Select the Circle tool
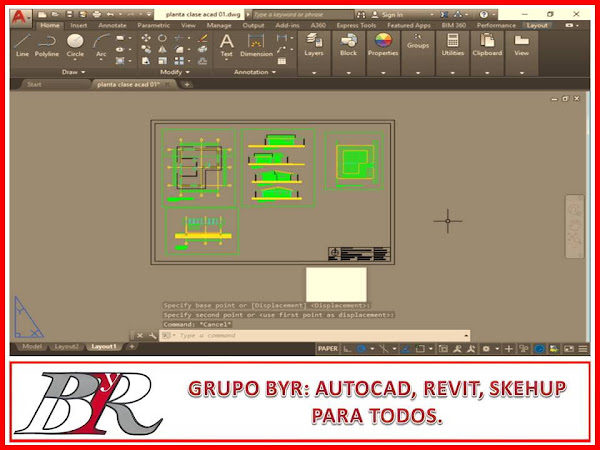 [x=75, y=45]
